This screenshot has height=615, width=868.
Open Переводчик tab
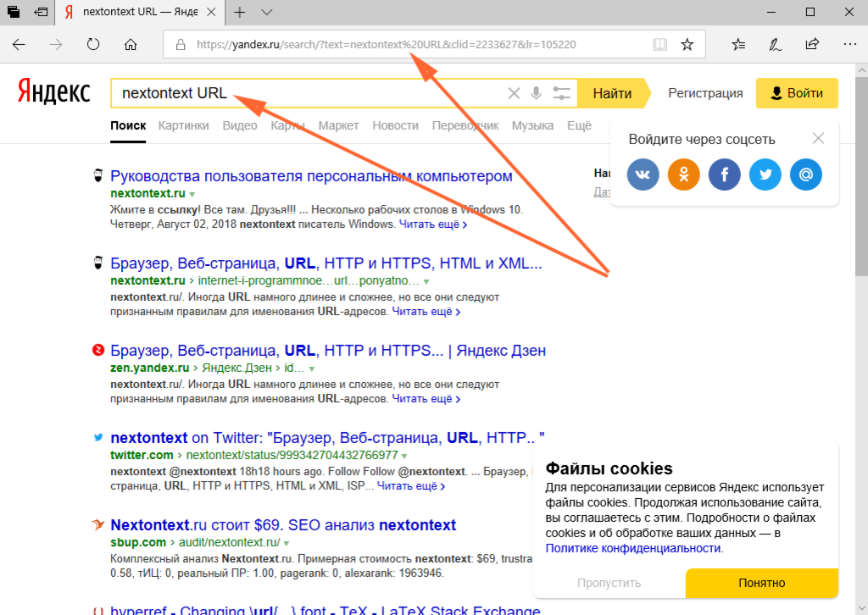click(465, 125)
